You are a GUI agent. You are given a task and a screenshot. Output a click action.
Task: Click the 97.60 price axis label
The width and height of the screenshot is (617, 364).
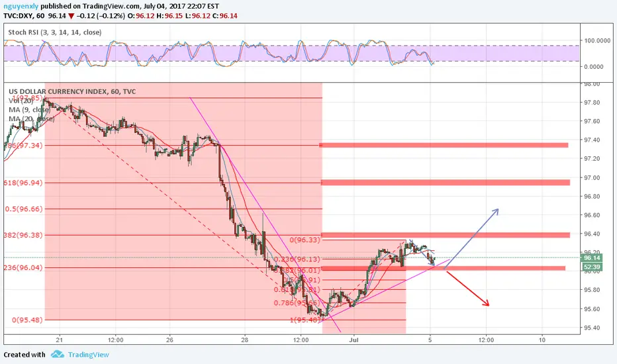(592, 121)
